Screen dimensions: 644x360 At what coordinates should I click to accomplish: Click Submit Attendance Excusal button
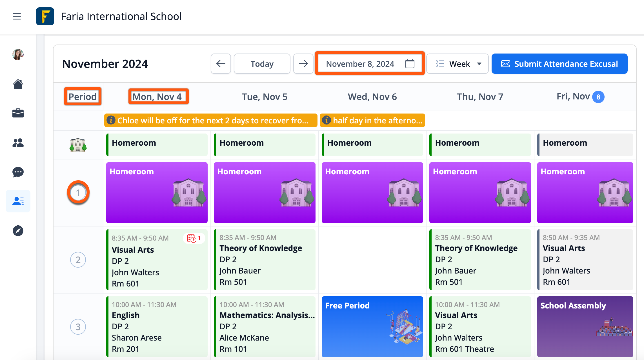[559, 64]
